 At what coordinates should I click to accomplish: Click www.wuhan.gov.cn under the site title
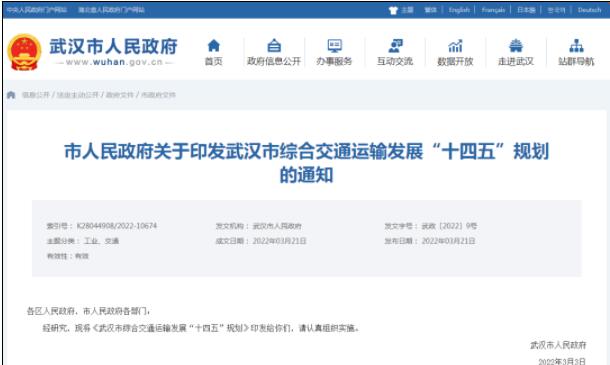pos(114,62)
